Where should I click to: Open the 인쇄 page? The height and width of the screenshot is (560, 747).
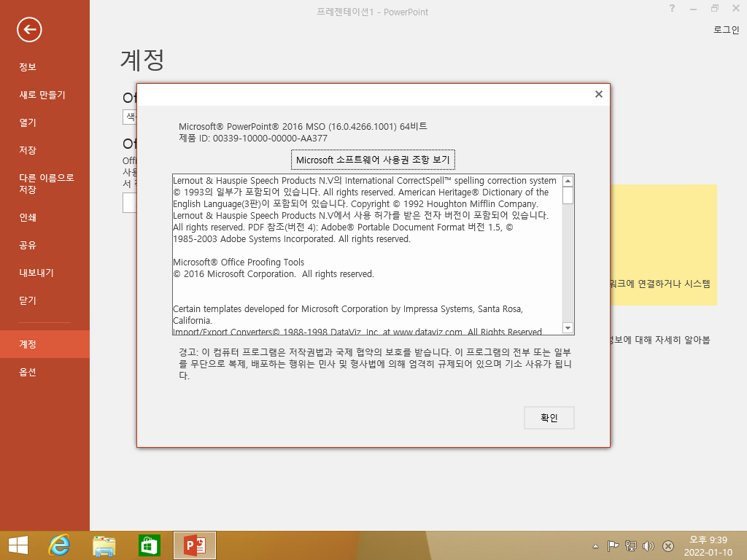[28, 217]
